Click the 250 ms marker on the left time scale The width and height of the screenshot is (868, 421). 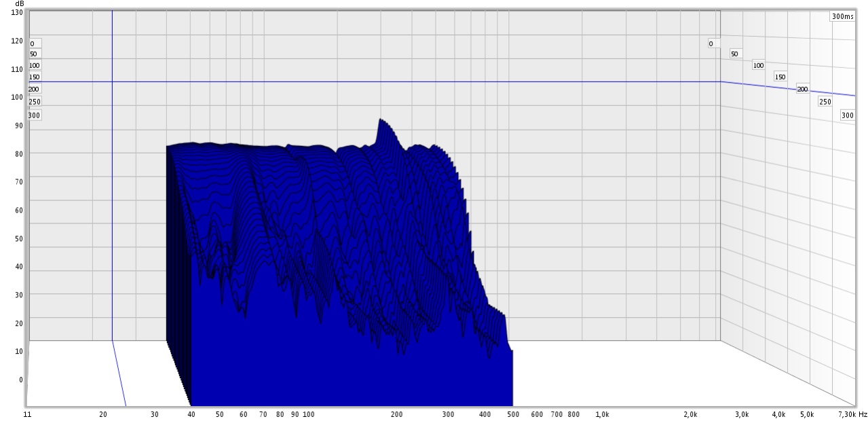35,102
